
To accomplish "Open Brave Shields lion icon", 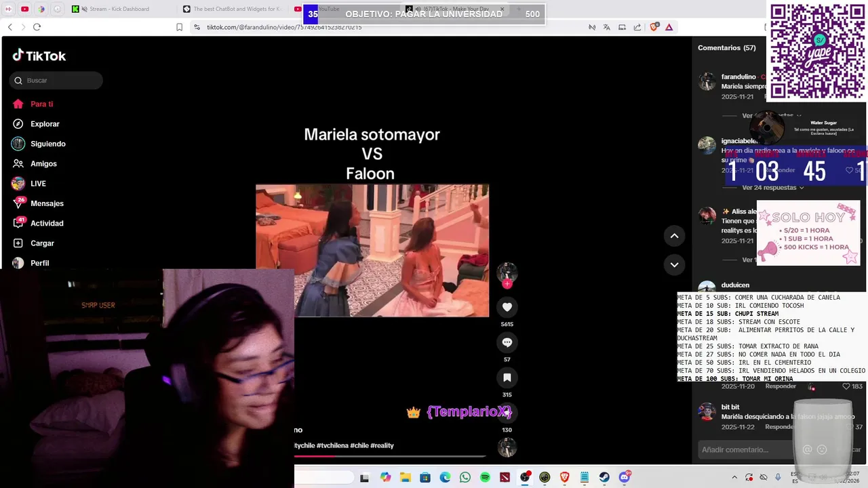I will 654,27.
